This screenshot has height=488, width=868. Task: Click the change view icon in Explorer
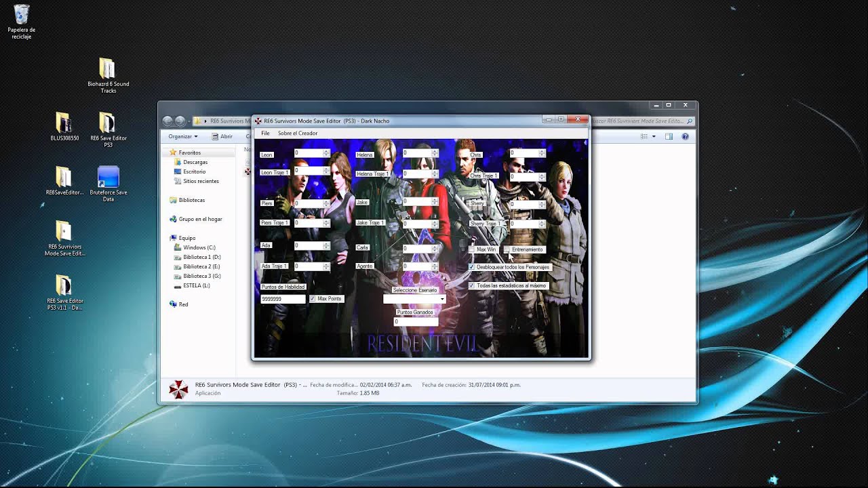point(645,136)
